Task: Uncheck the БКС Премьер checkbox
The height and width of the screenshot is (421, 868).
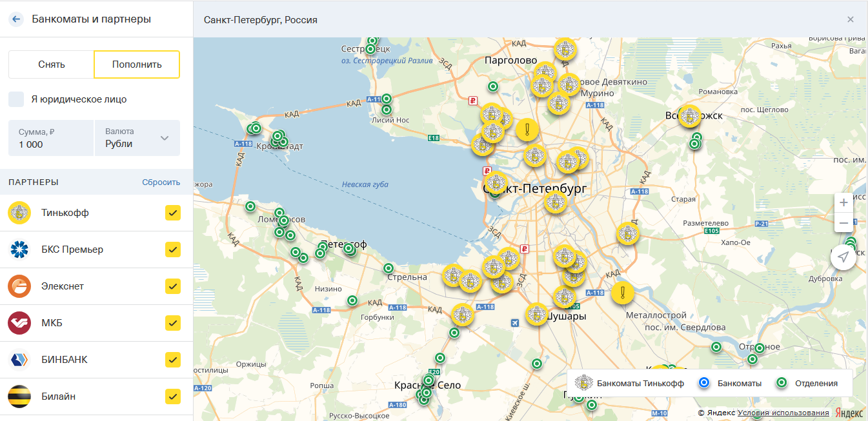Action: point(172,250)
